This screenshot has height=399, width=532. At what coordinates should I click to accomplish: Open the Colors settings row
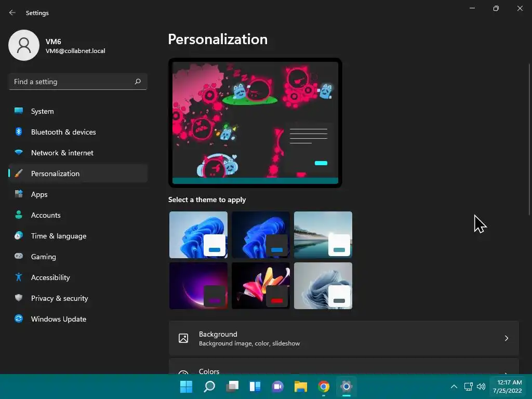(x=344, y=367)
